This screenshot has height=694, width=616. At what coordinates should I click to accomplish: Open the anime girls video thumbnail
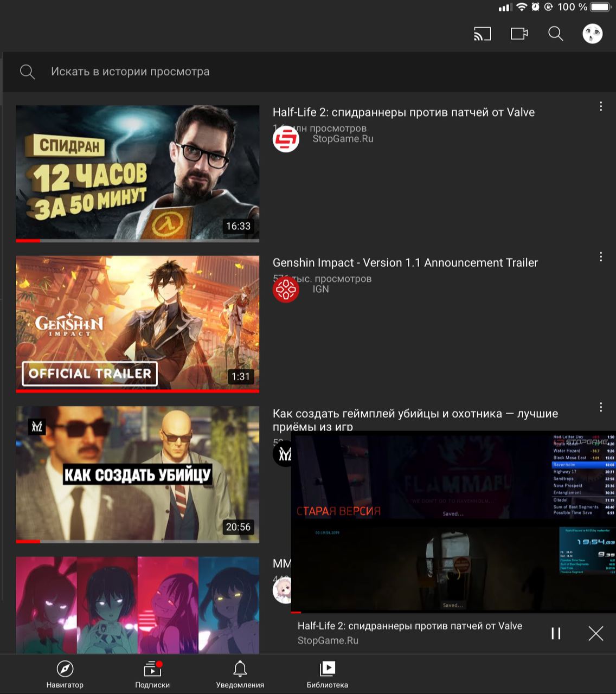(x=137, y=605)
